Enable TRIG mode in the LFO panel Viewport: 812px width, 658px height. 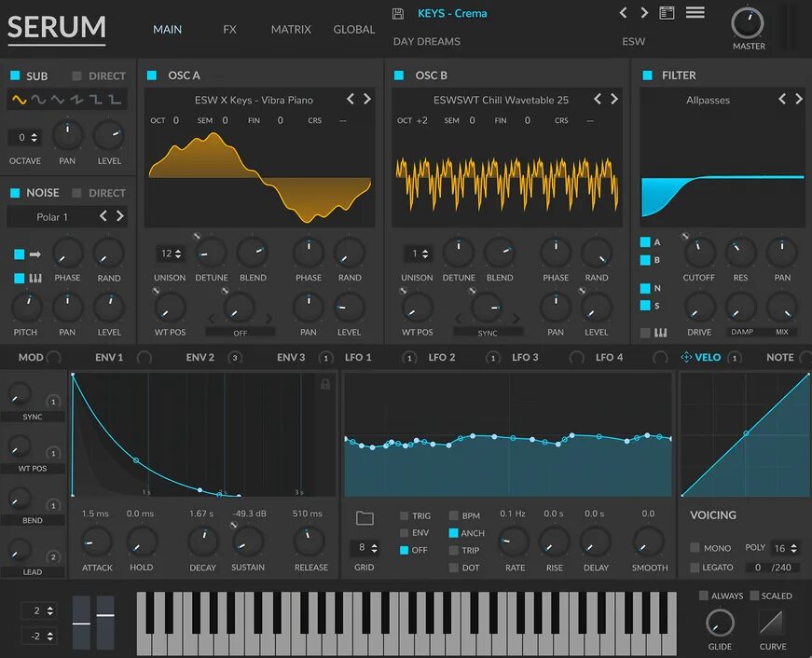click(x=404, y=515)
